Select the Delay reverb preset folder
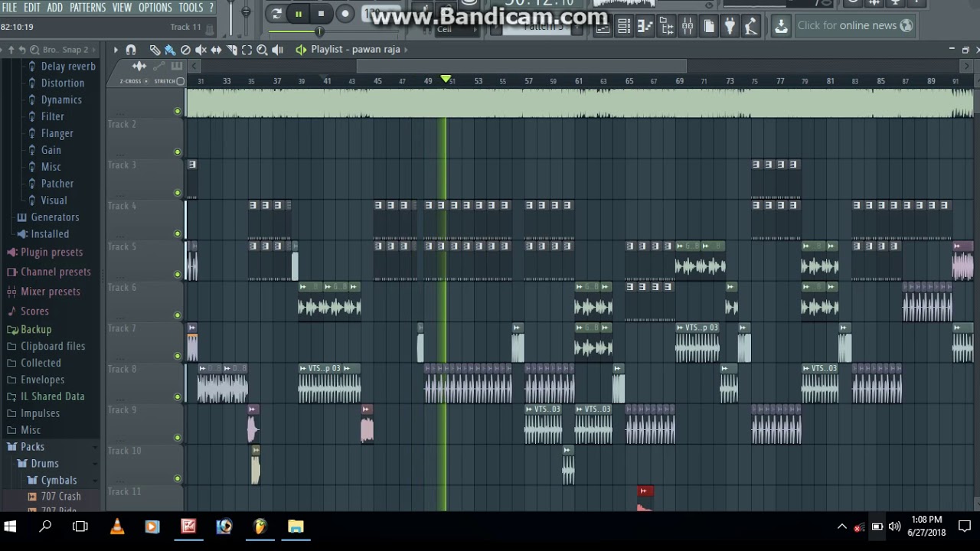 coord(61,67)
